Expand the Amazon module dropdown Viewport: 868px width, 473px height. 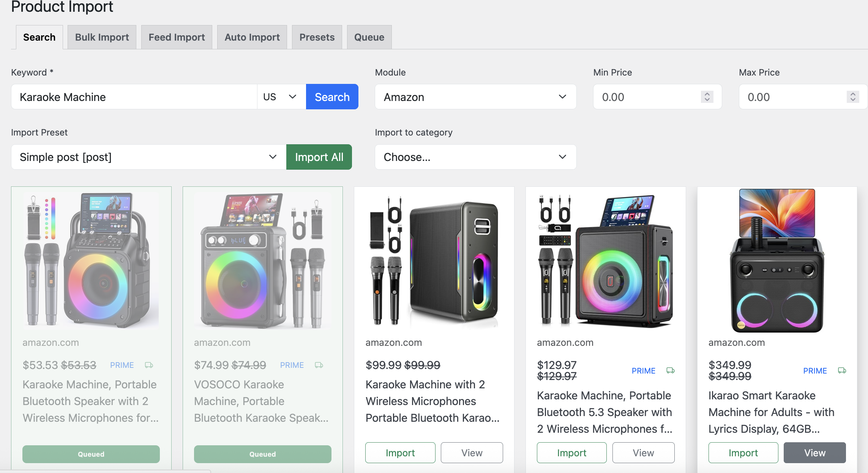[x=475, y=97]
